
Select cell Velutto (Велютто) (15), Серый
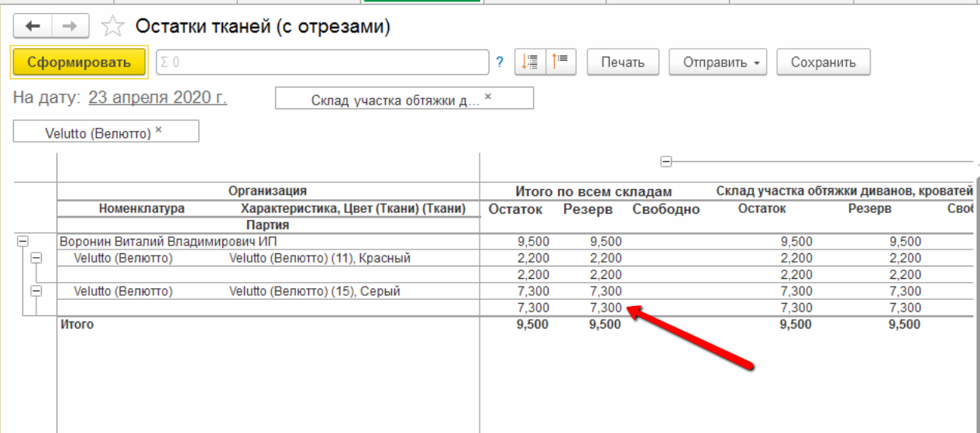[314, 291]
